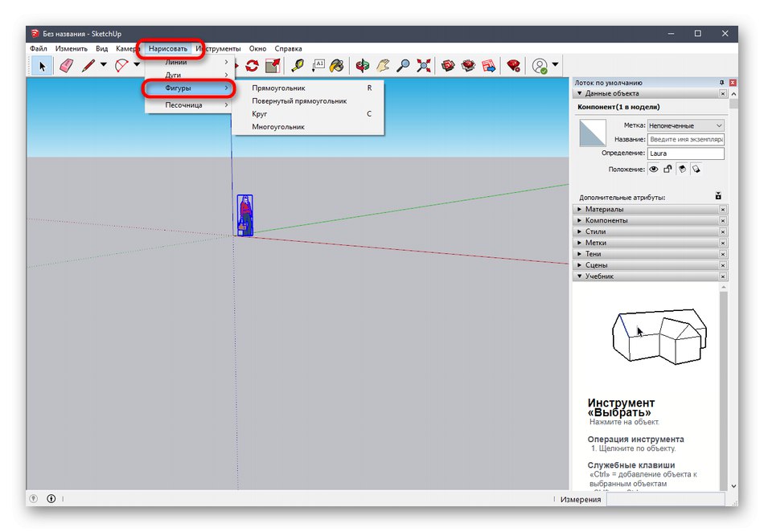Image resolution: width=764 pixels, height=532 pixels.
Task: Open the Файл menu
Action: tap(39, 49)
